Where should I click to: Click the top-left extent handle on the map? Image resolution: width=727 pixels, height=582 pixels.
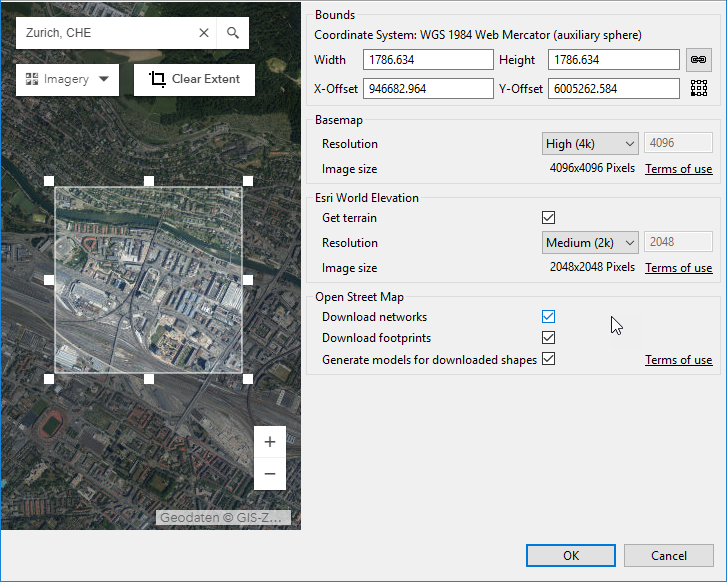pyautogui.click(x=48, y=181)
